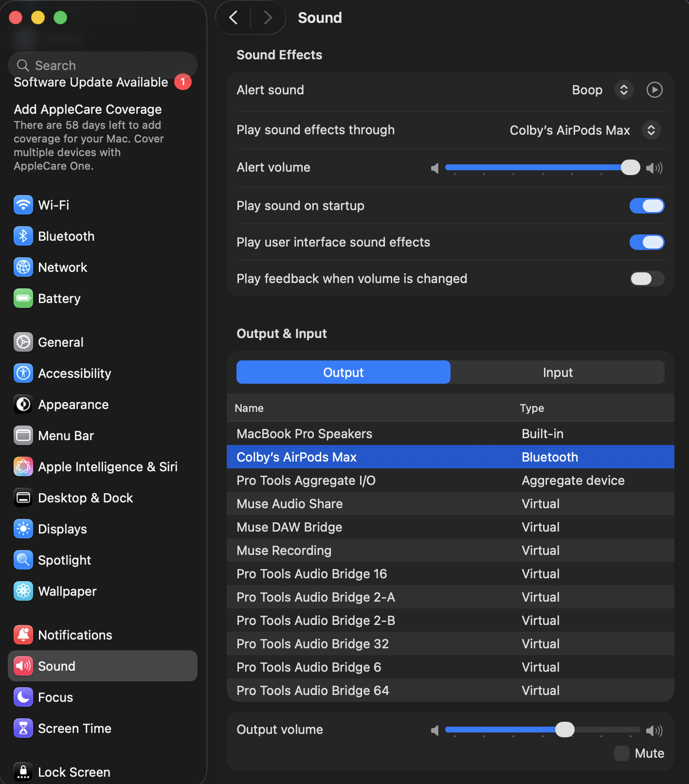Open the Wi-Fi settings icon
Image resolution: width=689 pixels, height=784 pixels.
pos(23,205)
